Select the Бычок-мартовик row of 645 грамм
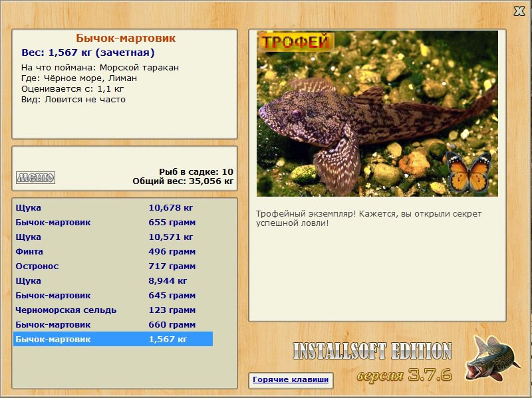The image size is (532, 398). (113, 295)
